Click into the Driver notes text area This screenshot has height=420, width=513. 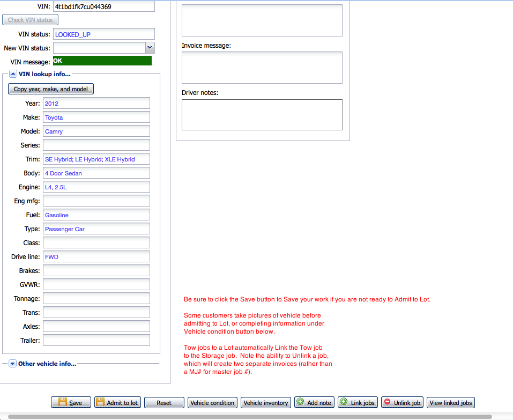[262, 114]
